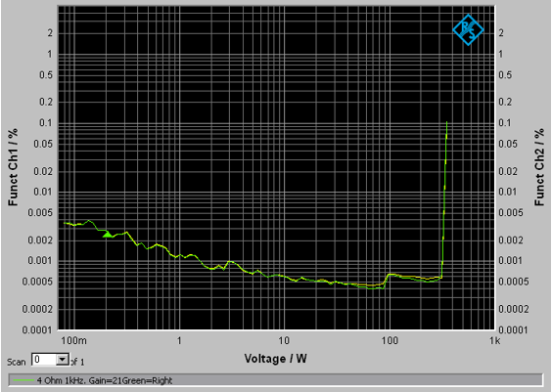Screen dimensions: 552x392
Task: Click the Funct Ch2 / % axis label
Action: pyautogui.click(x=539, y=167)
